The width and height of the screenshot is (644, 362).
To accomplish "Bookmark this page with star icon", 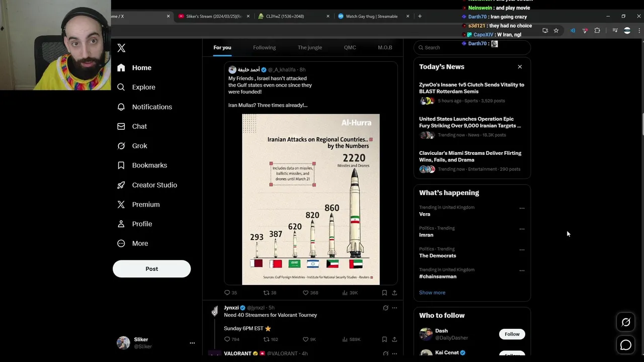I will pyautogui.click(x=556, y=31).
